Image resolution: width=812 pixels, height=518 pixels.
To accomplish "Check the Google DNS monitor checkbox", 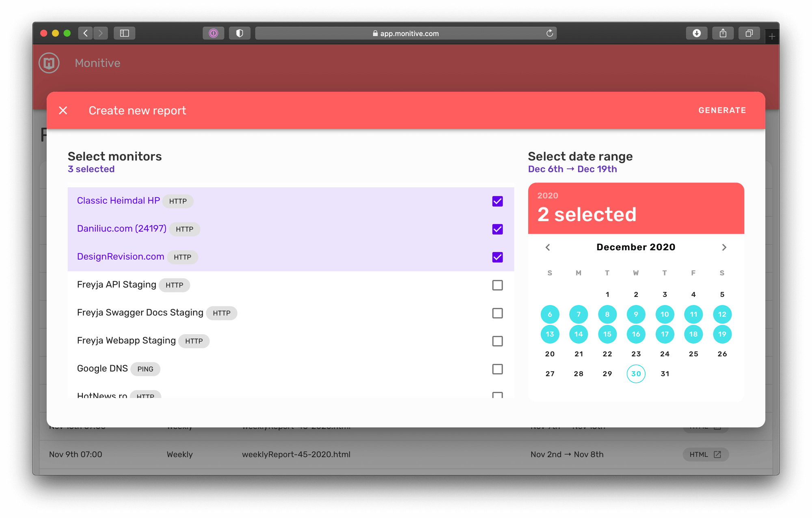I will tap(497, 369).
